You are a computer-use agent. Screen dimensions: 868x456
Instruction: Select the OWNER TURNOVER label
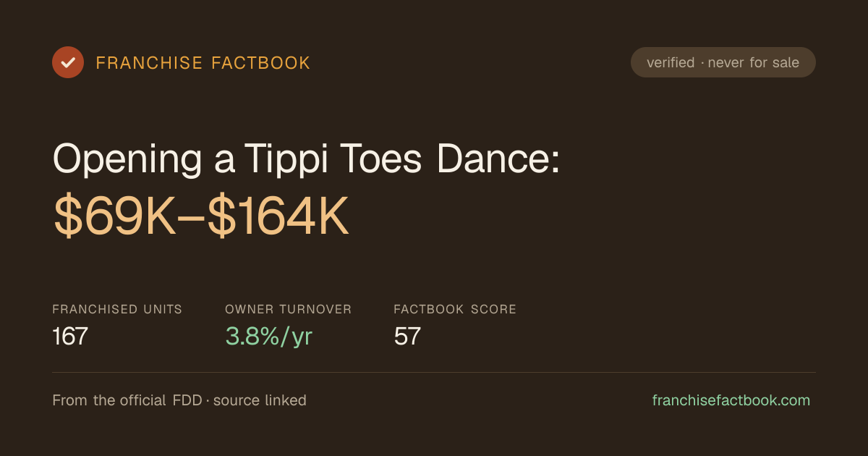tap(289, 309)
